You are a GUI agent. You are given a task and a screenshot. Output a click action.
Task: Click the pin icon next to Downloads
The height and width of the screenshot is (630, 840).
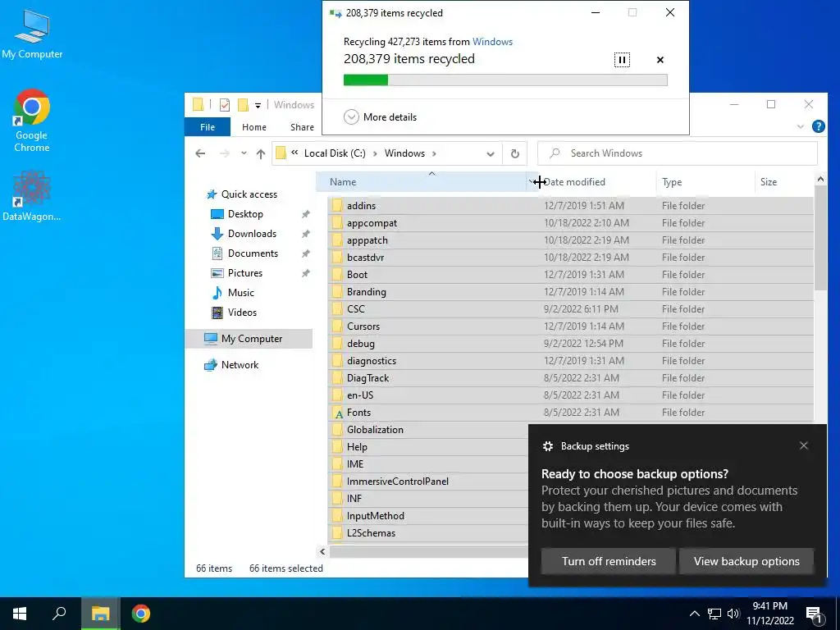point(305,234)
